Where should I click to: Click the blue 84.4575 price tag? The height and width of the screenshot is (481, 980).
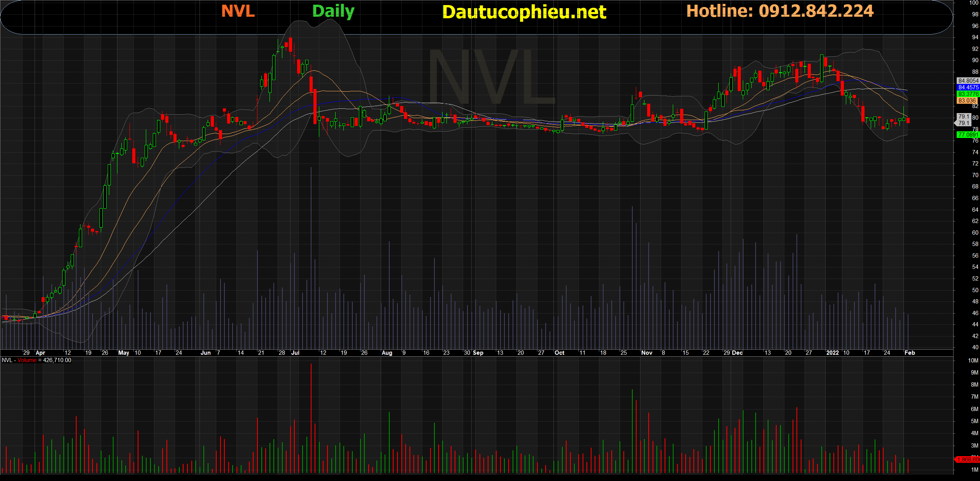pos(968,87)
